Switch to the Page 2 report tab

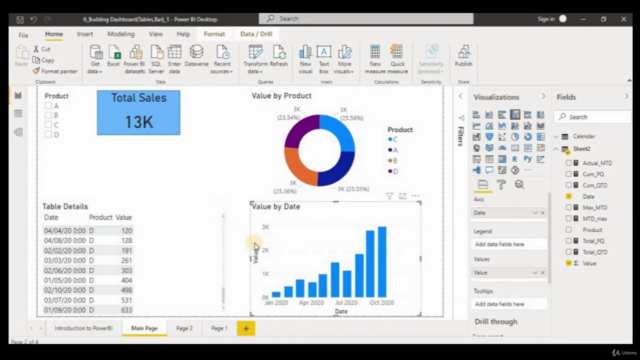(x=184, y=328)
